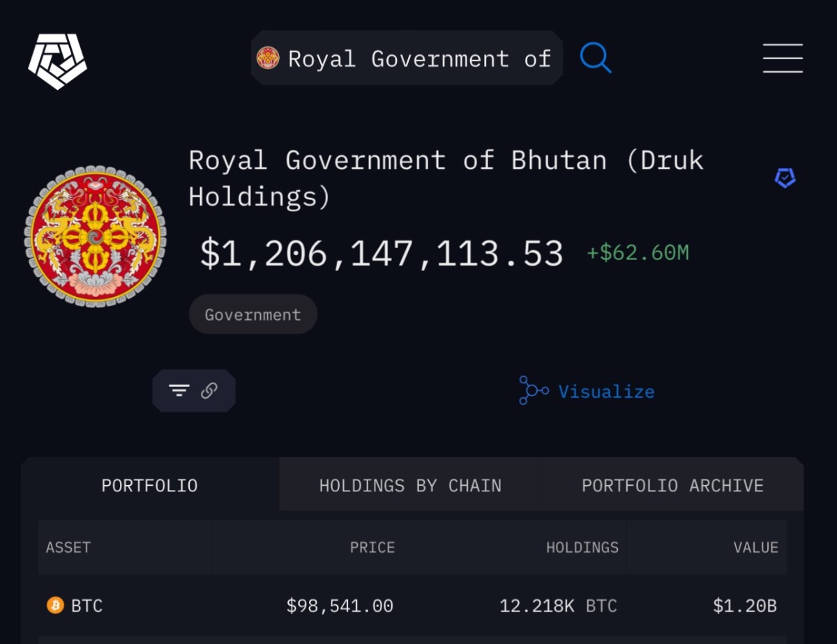Open the Portfolio Archive tab
This screenshot has height=644, width=837.
(672, 485)
